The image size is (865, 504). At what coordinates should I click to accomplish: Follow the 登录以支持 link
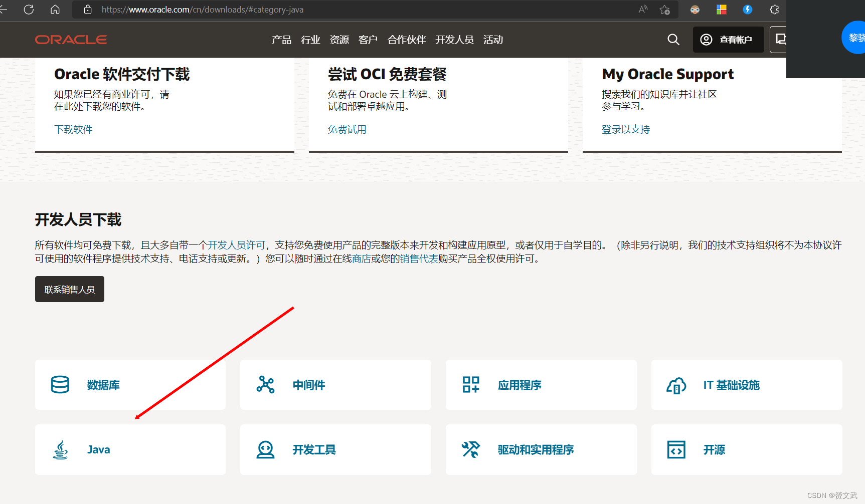point(626,129)
